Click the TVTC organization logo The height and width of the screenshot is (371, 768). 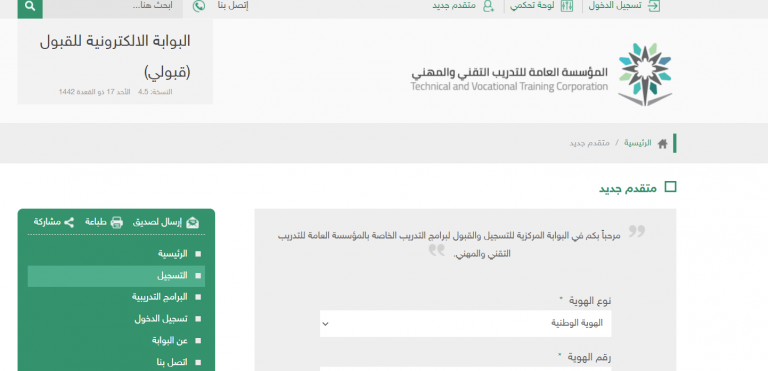pos(644,74)
